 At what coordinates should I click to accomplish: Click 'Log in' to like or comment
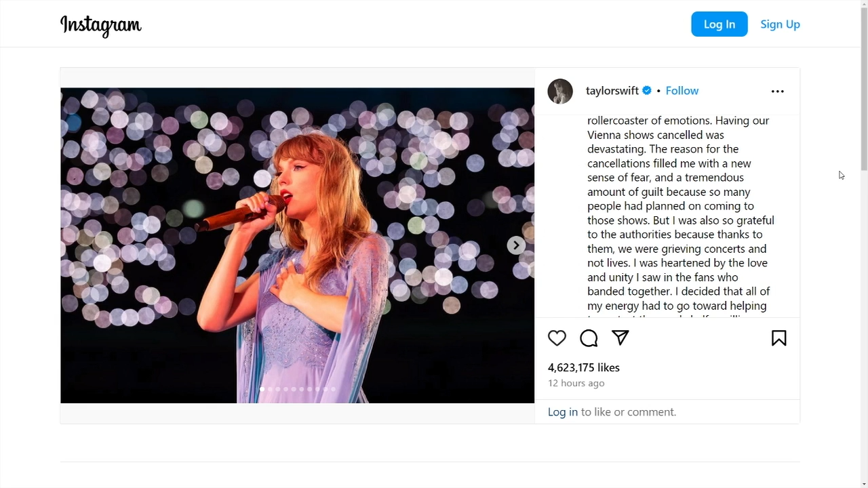pos(563,412)
